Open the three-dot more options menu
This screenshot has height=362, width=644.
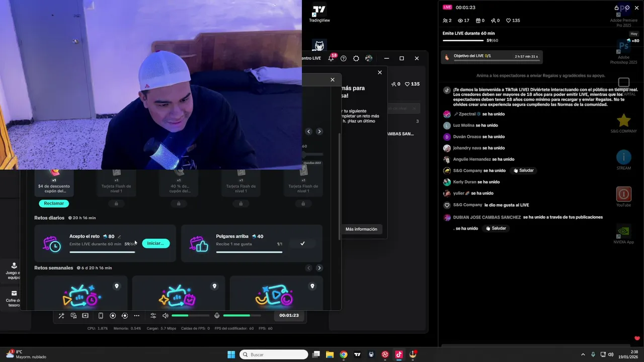pyautogui.click(x=136, y=316)
